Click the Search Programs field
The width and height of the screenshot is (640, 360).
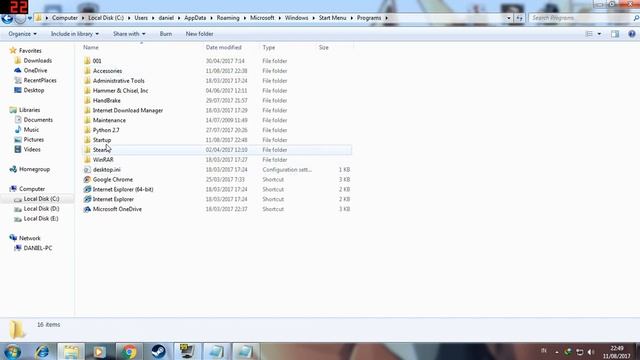(x=581, y=18)
